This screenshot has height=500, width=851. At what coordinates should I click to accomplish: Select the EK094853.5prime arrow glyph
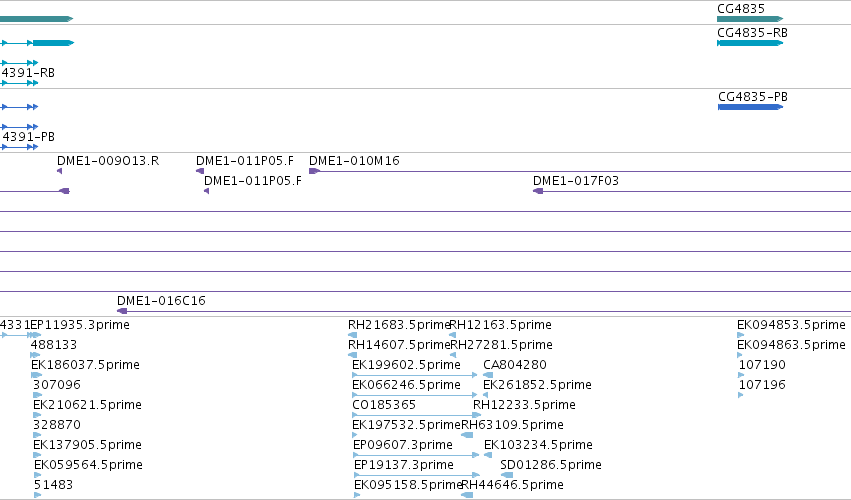740,335
